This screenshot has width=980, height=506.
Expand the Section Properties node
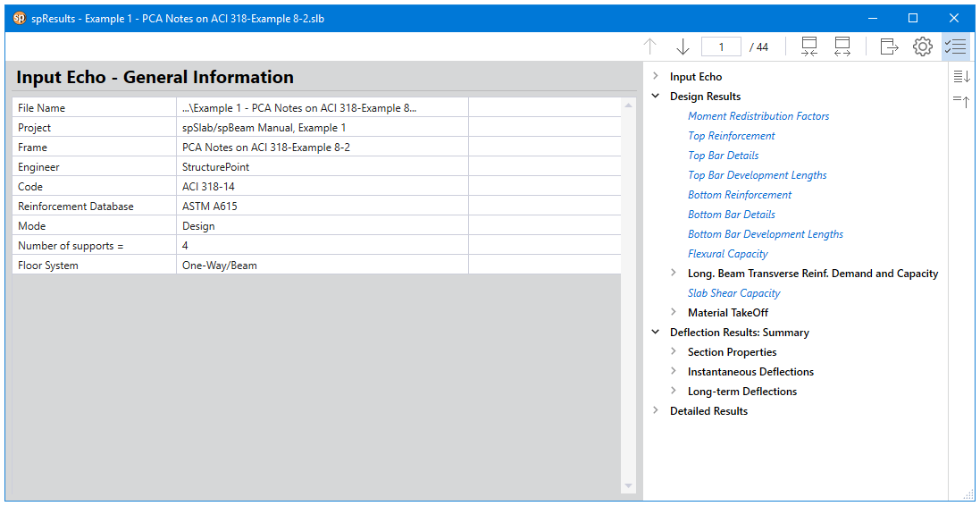[x=674, y=351]
